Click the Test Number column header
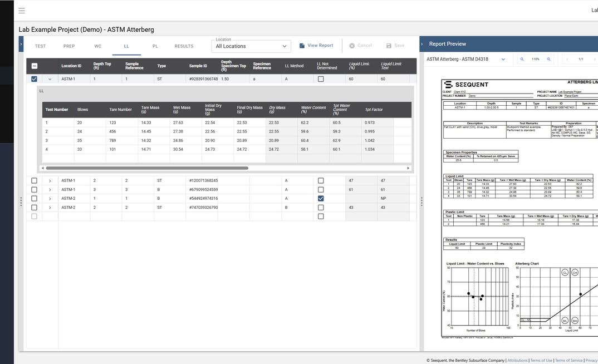The width and height of the screenshot is (598, 364). [57, 110]
